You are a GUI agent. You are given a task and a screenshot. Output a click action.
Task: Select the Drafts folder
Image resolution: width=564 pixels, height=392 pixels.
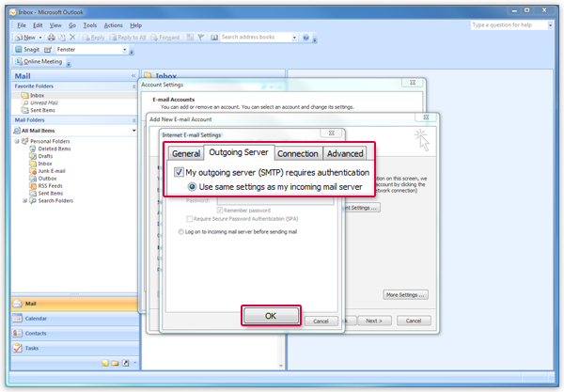(x=45, y=156)
